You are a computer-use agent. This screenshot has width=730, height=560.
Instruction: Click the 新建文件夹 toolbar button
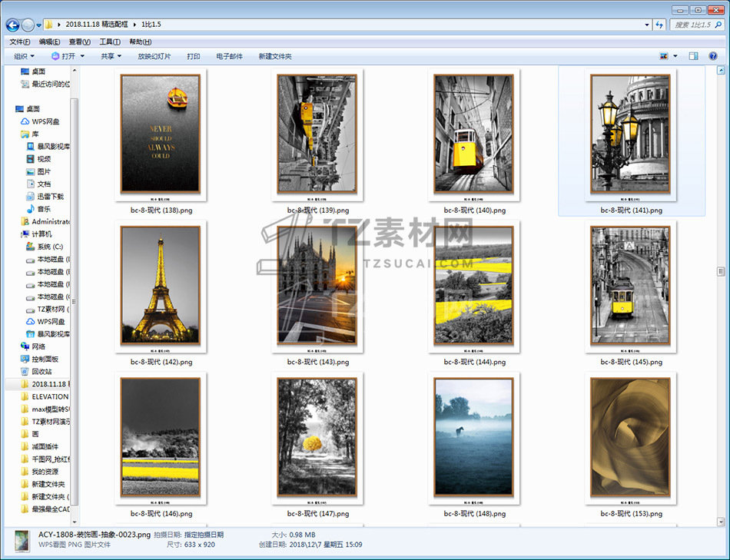click(x=275, y=56)
